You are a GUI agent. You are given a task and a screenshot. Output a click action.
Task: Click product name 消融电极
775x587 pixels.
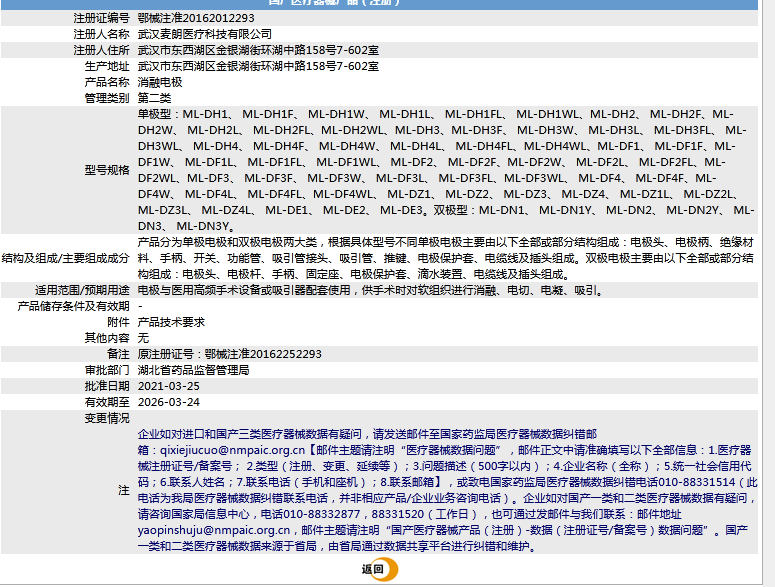pos(160,82)
